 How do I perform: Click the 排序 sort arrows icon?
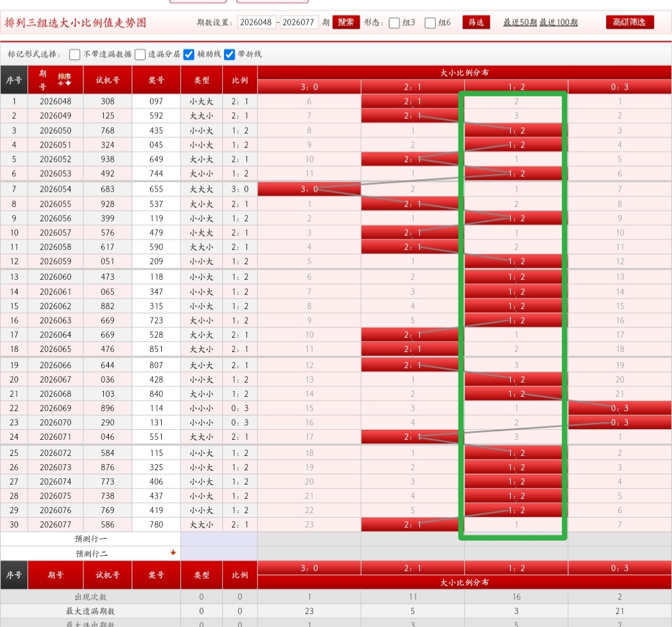click(65, 79)
